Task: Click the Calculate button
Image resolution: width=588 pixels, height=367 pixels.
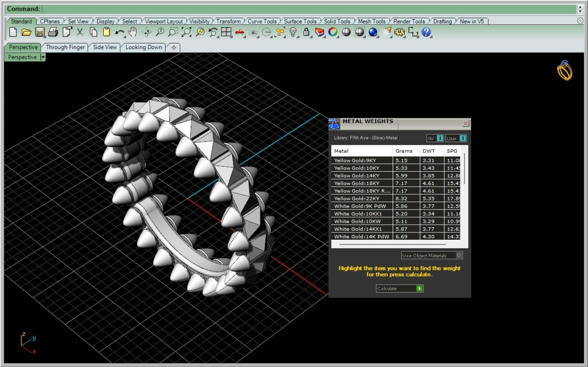Action: tap(400, 288)
